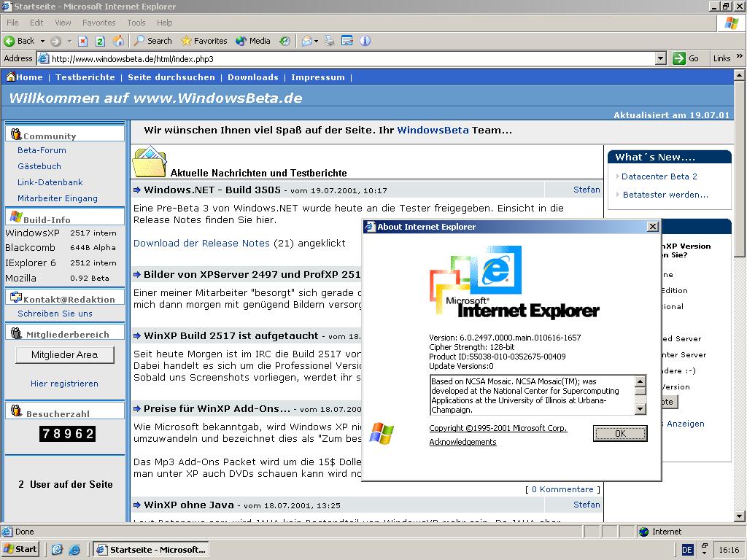Open the Datacenter Beta 2 link

(x=659, y=176)
